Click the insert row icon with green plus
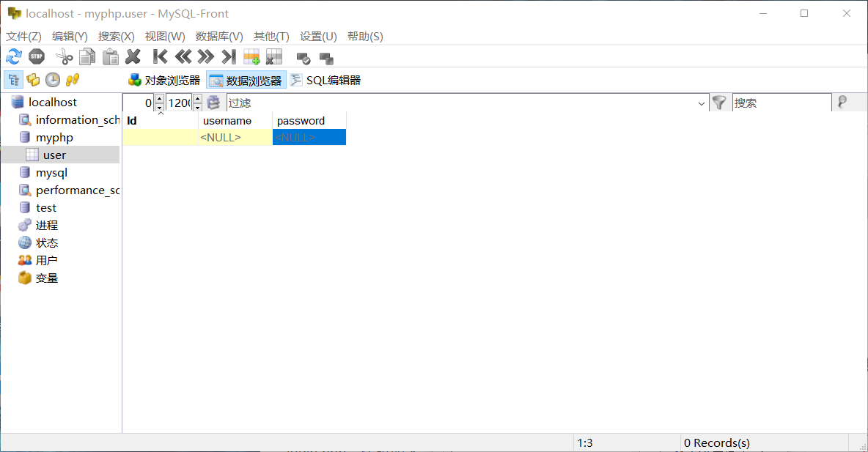868x452 pixels. pyautogui.click(x=251, y=56)
